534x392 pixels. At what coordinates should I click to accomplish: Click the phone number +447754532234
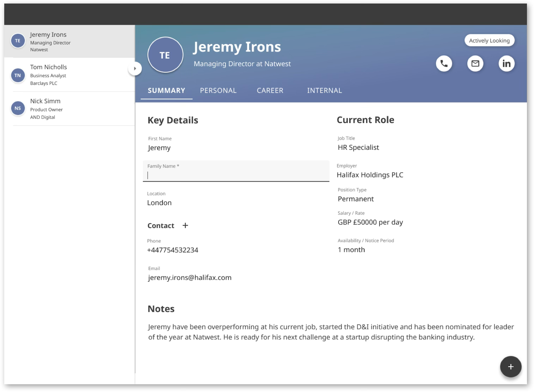tap(172, 250)
